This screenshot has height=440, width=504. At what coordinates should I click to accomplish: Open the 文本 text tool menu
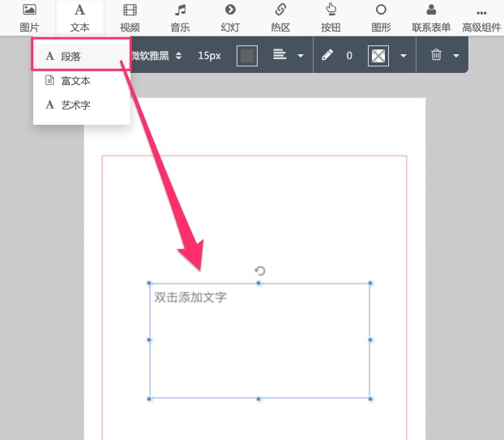coord(79,17)
